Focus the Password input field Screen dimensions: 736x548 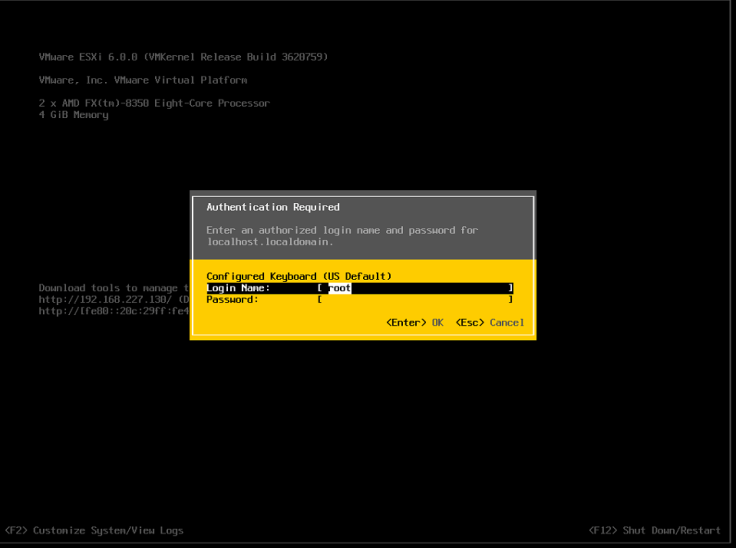(415, 300)
